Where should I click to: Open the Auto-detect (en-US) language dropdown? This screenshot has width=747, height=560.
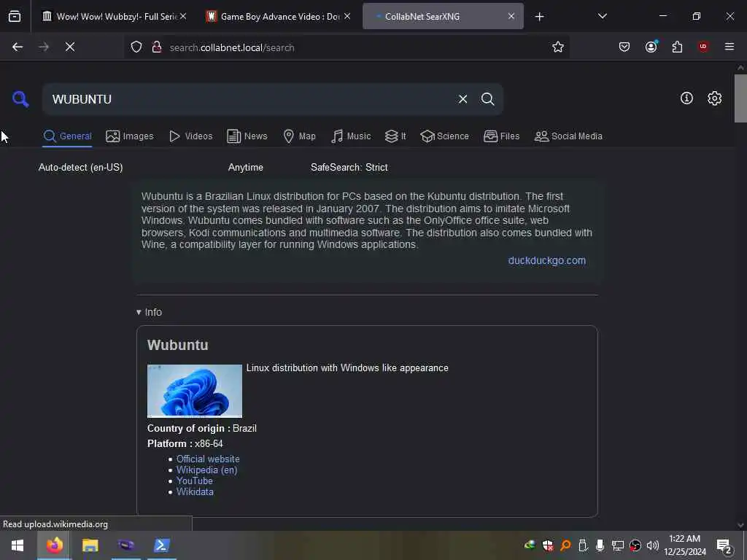[x=80, y=168]
